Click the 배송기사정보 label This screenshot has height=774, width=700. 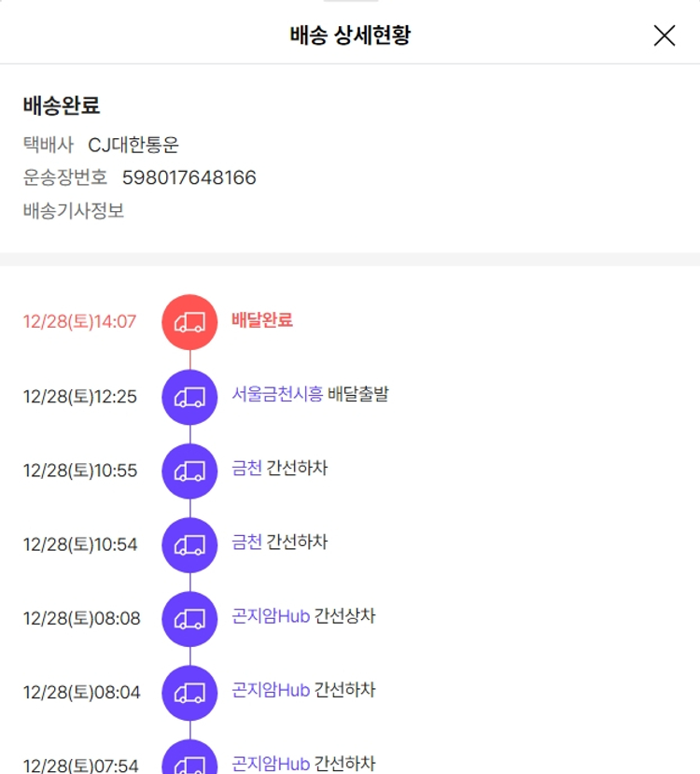74,210
